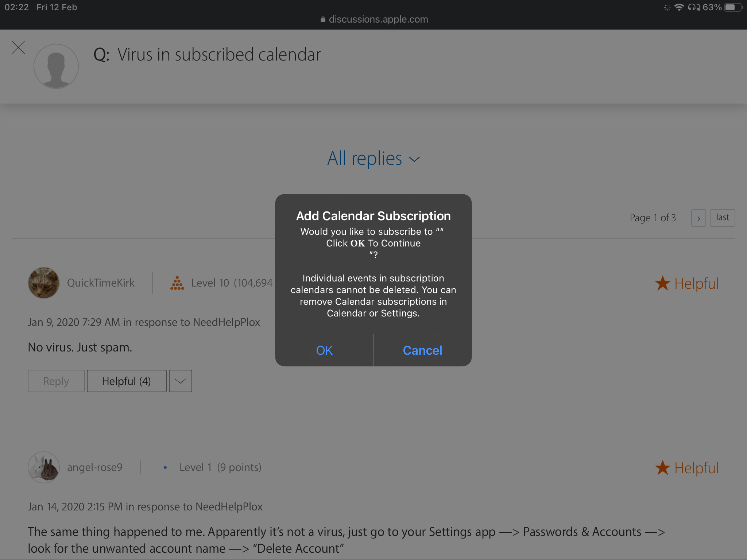Image resolution: width=747 pixels, height=560 pixels.
Task: Go to next page with chevron button
Action: [x=698, y=218]
